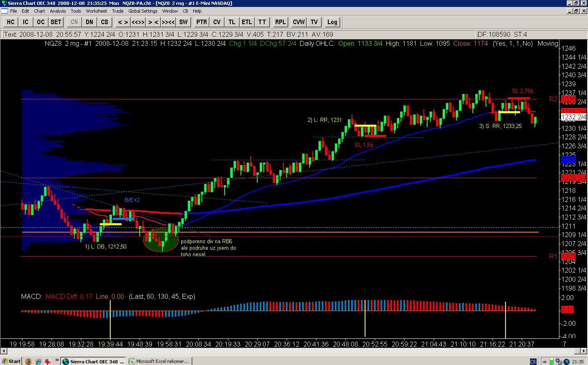Click the blue 'B/E+2' chart label
The width and height of the screenshot is (588, 365).
(132, 200)
